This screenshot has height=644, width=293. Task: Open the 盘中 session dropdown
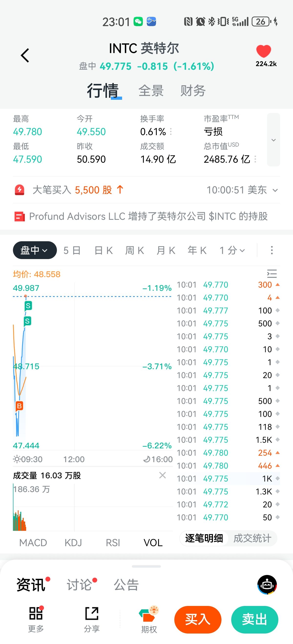pos(35,250)
